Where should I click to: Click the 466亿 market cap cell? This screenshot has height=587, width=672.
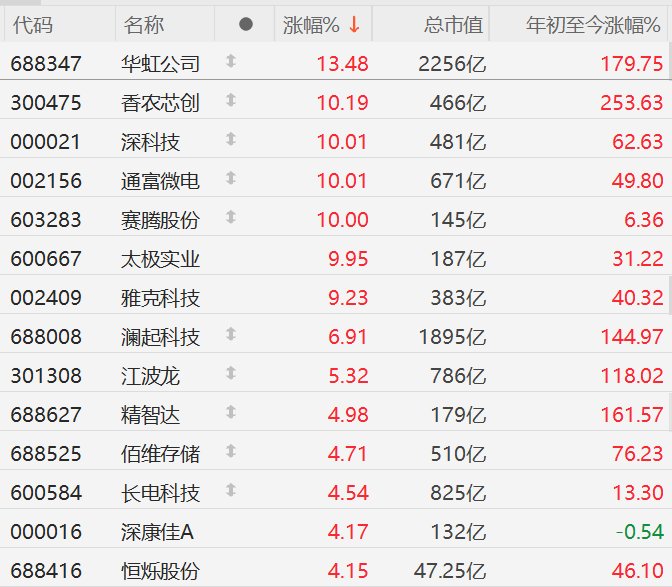tap(458, 103)
